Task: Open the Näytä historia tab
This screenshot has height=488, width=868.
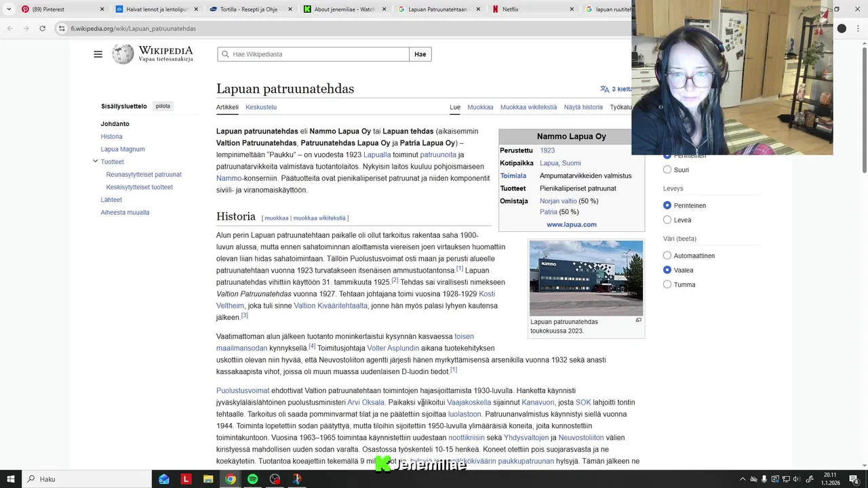Action: [x=583, y=107]
